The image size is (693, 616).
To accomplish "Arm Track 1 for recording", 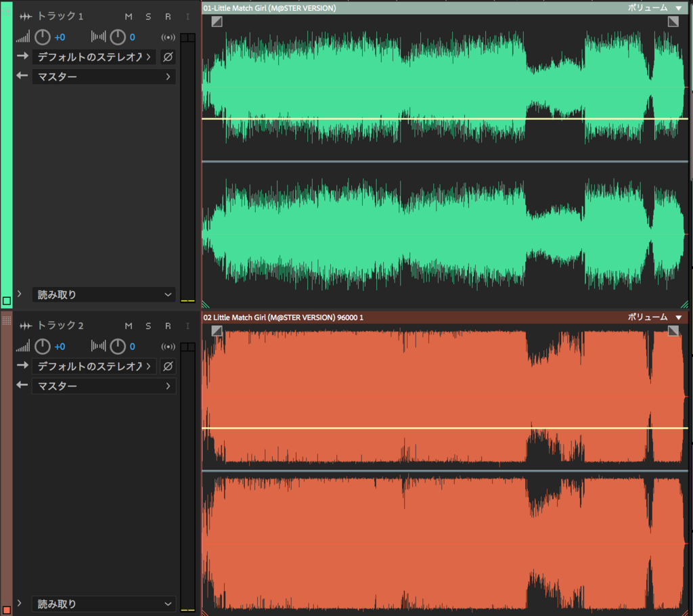I will [x=168, y=16].
